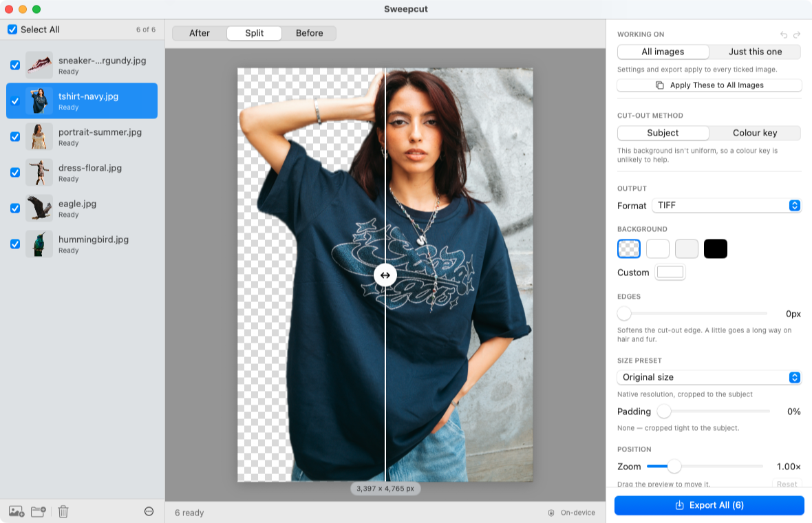Screen dimensions: 812x523
Task: Click the Edges softness slider knob
Action: pyautogui.click(x=624, y=314)
